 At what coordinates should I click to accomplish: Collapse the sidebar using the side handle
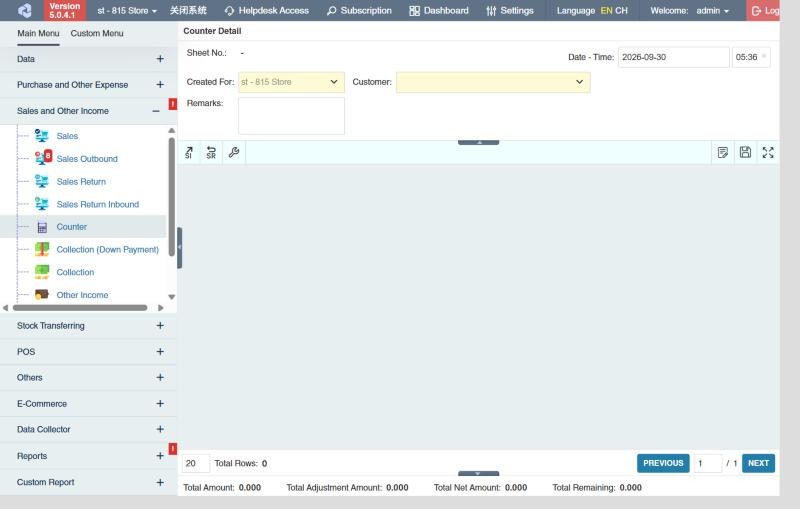pos(180,248)
